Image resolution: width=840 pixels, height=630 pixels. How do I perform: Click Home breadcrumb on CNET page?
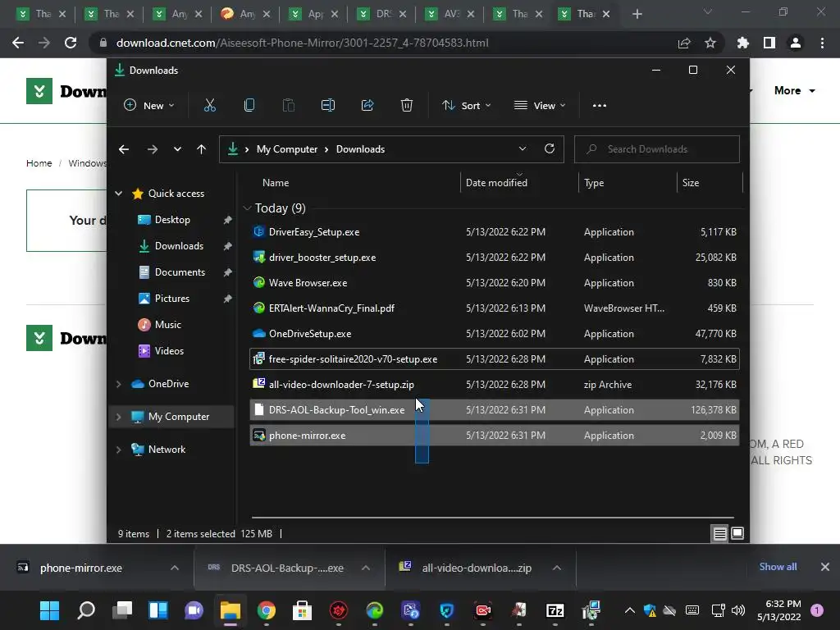[x=39, y=163]
